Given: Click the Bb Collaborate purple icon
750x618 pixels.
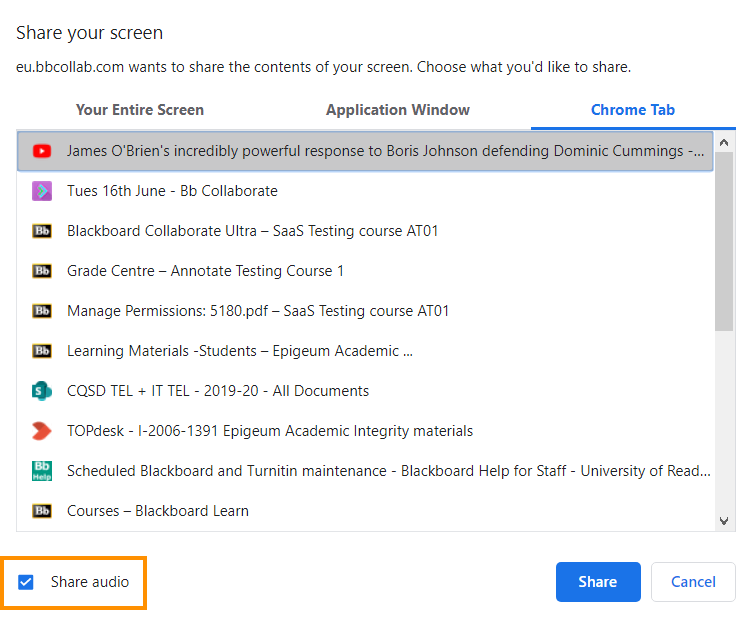Looking at the screenshot, I should click(42, 191).
